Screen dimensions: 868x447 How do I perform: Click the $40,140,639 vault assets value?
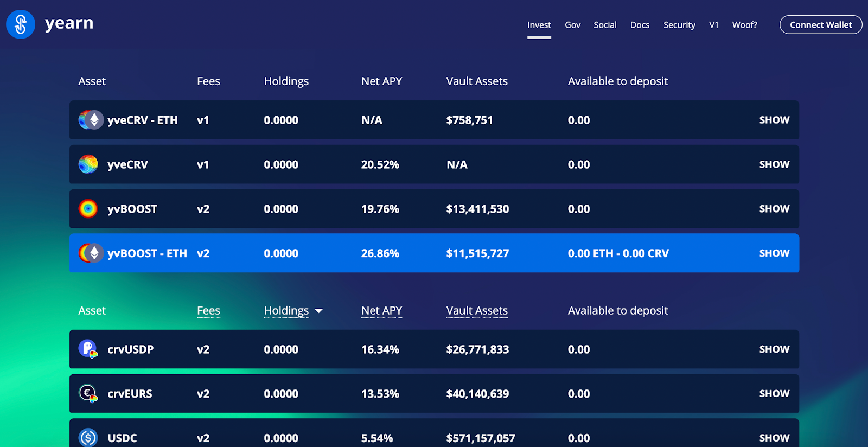pyautogui.click(x=477, y=394)
